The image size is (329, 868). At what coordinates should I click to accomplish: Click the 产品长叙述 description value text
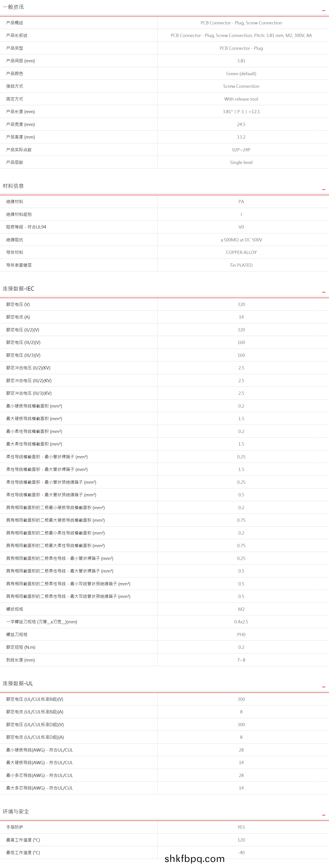tap(241, 35)
